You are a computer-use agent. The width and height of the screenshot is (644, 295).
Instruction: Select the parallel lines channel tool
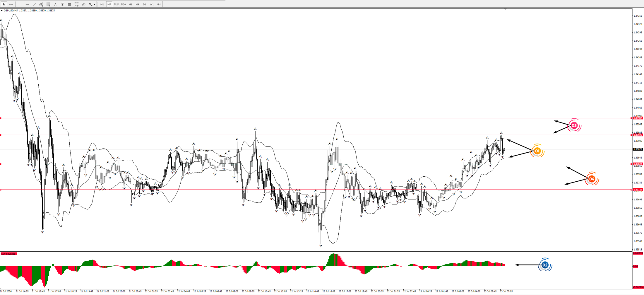tap(84, 4)
